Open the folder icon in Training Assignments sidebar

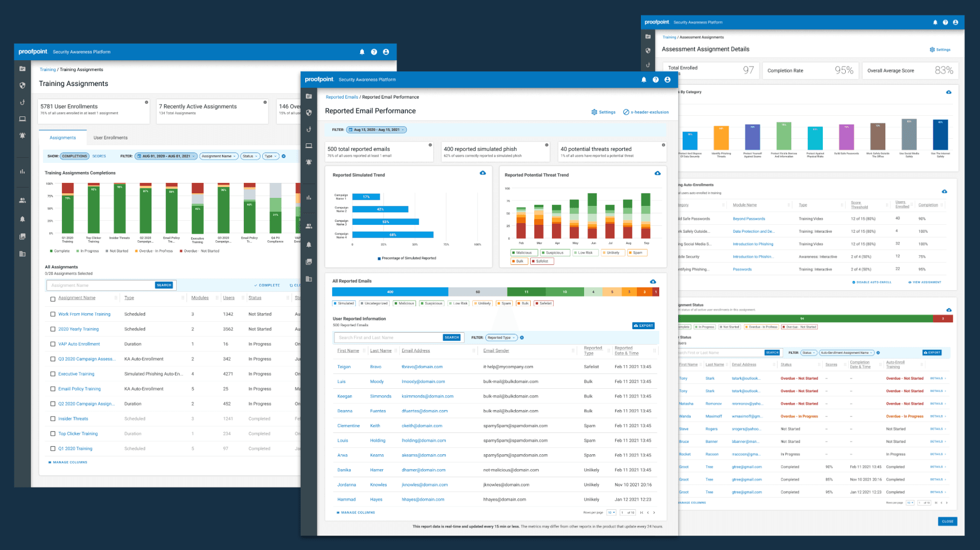click(22, 69)
